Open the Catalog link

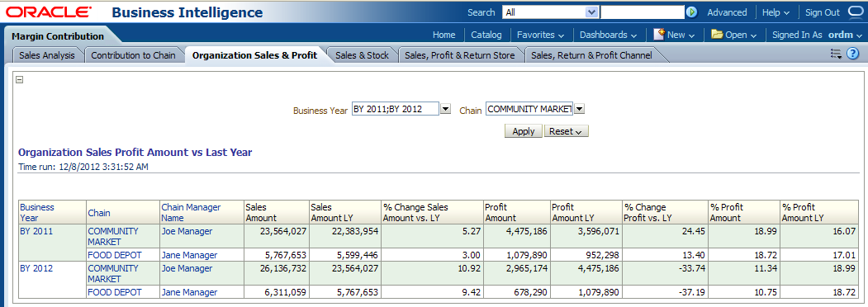[x=486, y=35]
